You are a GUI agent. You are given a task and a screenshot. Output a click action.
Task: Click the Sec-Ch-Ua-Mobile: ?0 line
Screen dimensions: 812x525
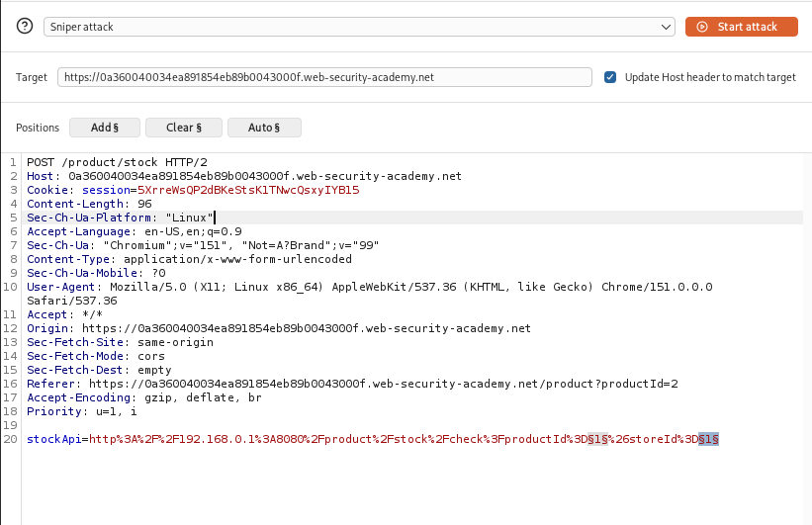(x=96, y=273)
